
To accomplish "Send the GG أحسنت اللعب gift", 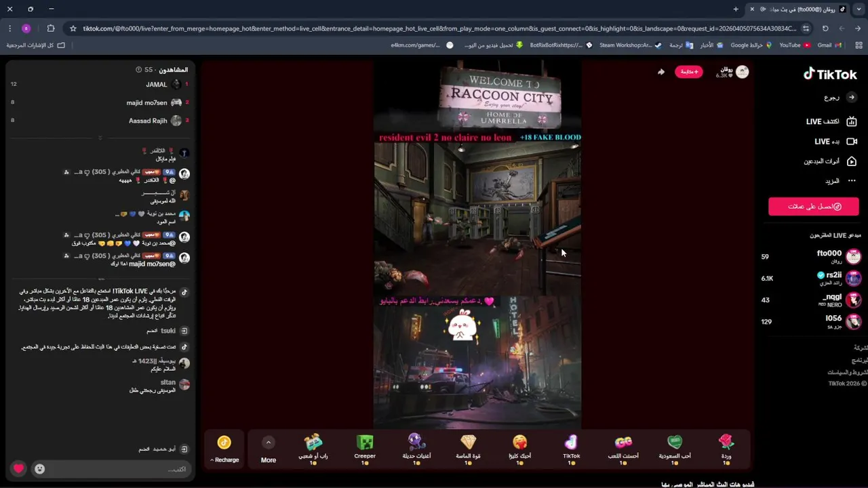I will point(623,449).
